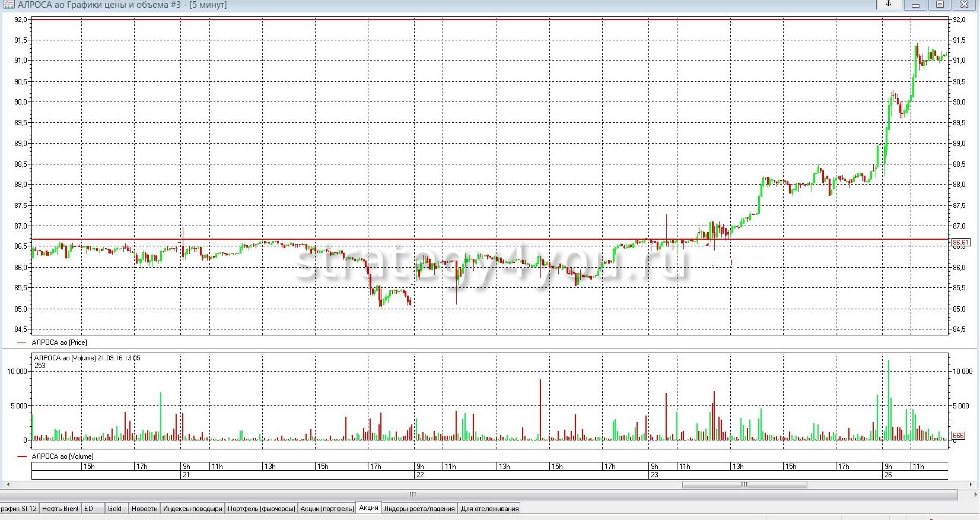This screenshot has height=520, width=980.
Task: Select the Лидеры роста/падения tab
Action: [419, 509]
